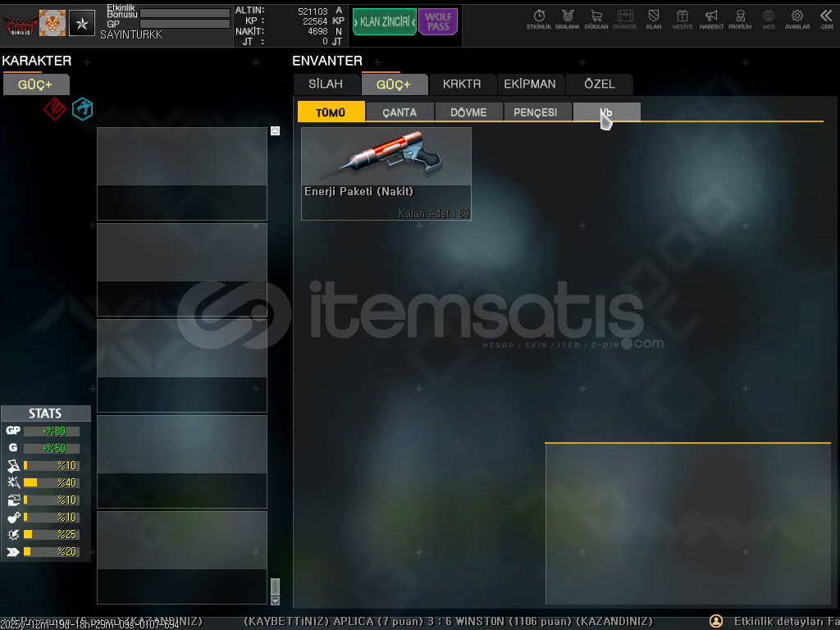The image size is (840, 630).
Task: Click the top-bar GP progress bar
Action: (185, 24)
